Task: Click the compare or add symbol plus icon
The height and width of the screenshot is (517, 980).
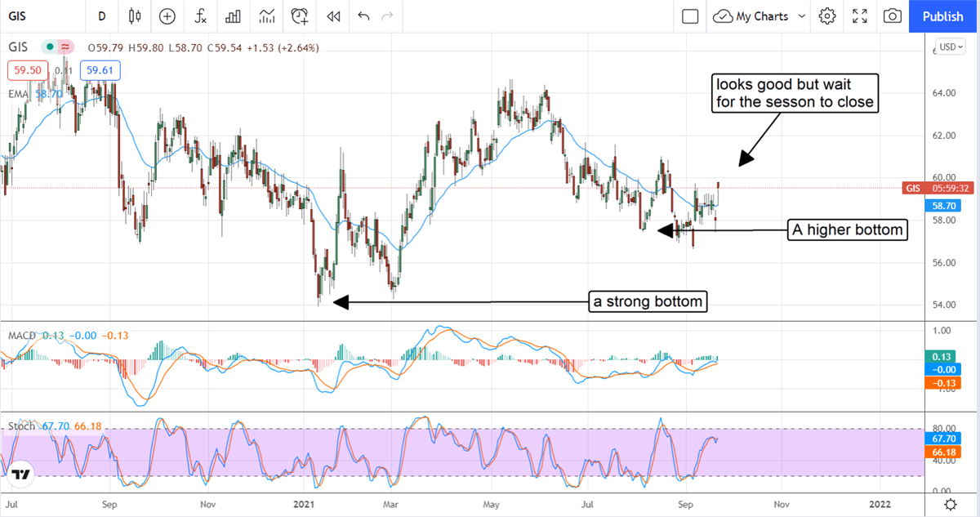Action: [167, 16]
